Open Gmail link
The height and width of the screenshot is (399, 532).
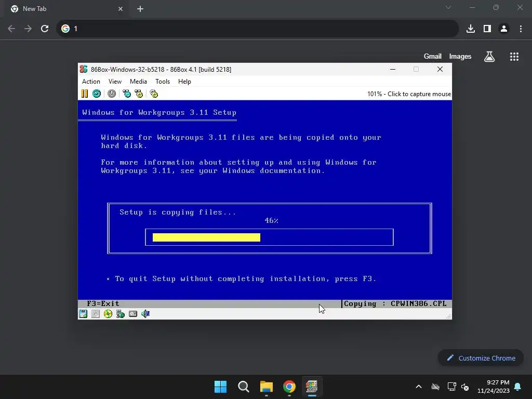click(x=433, y=56)
